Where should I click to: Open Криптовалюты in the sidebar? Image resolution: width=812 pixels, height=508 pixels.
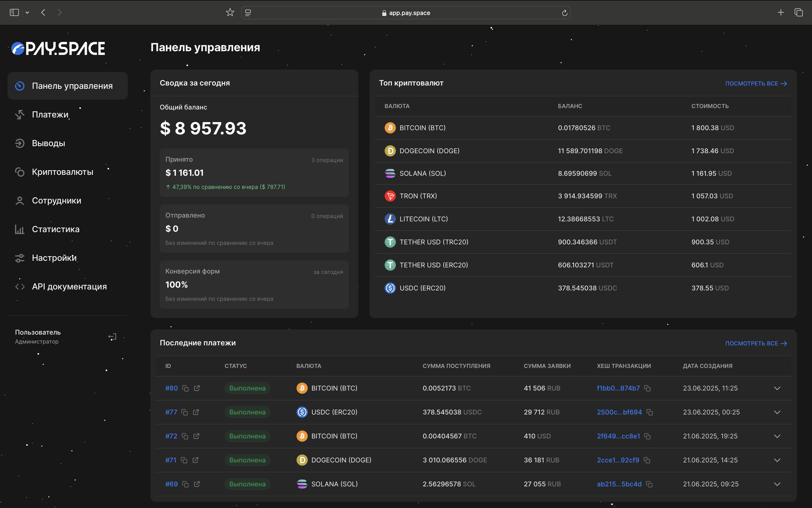click(62, 172)
